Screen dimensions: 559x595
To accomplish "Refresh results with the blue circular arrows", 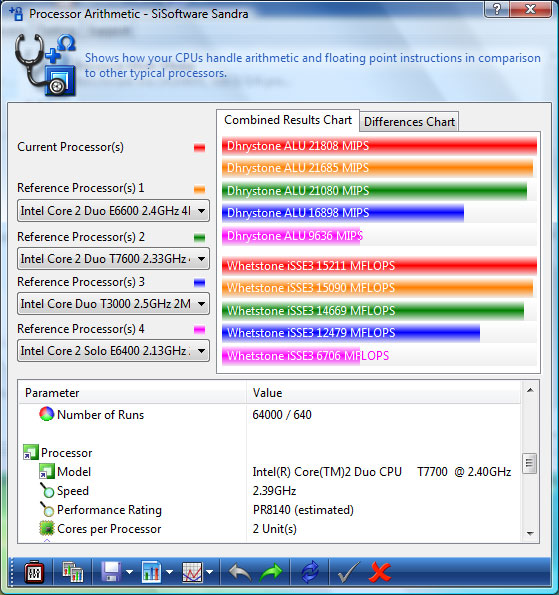I will pyautogui.click(x=310, y=572).
